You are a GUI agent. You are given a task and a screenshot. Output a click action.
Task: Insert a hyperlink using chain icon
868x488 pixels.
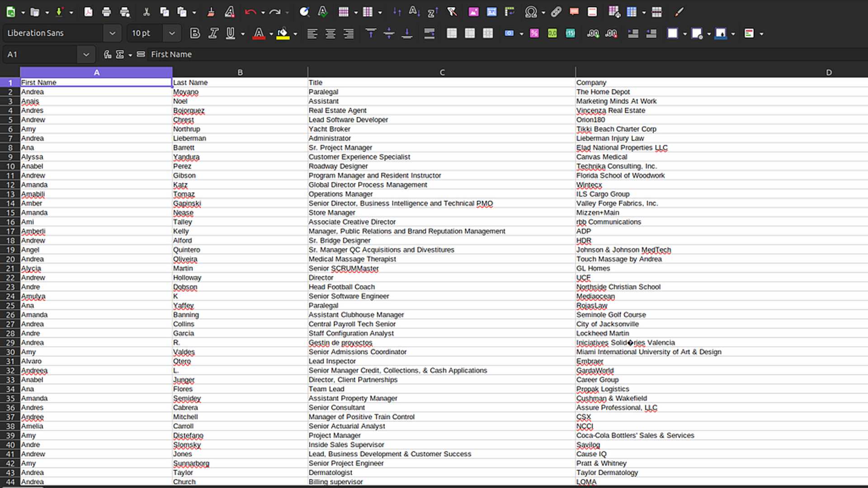[x=556, y=12]
